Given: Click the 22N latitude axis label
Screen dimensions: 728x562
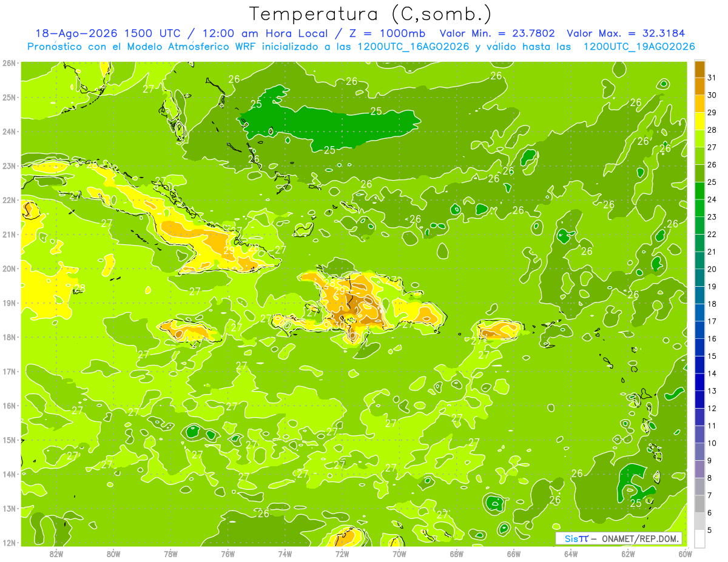Looking at the screenshot, I should (8, 200).
